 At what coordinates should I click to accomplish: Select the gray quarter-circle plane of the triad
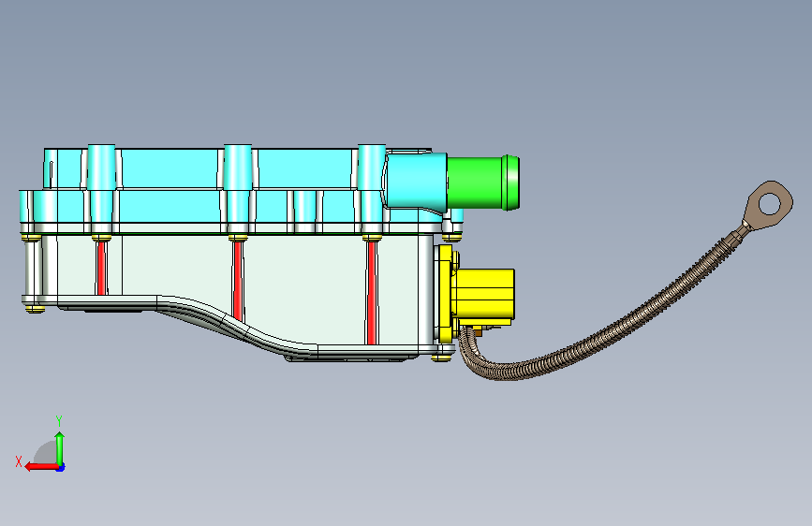click(47, 452)
